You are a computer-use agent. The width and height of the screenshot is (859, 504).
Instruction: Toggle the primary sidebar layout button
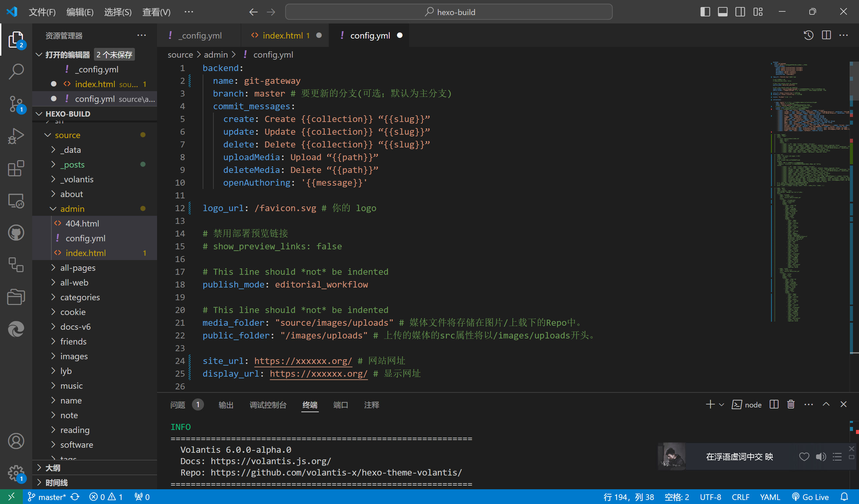[705, 12]
